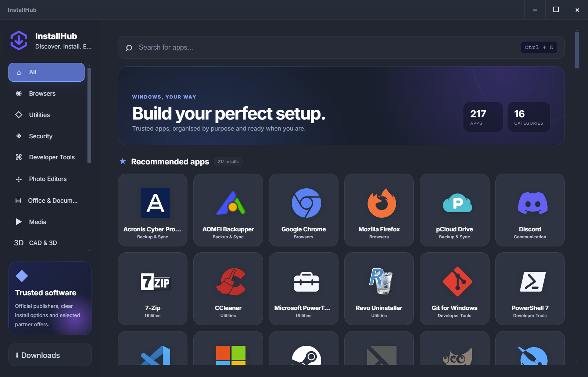Screen dimensions: 588x377
Task: Click the main scrollbar down arrow
Action: click(x=577, y=362)
